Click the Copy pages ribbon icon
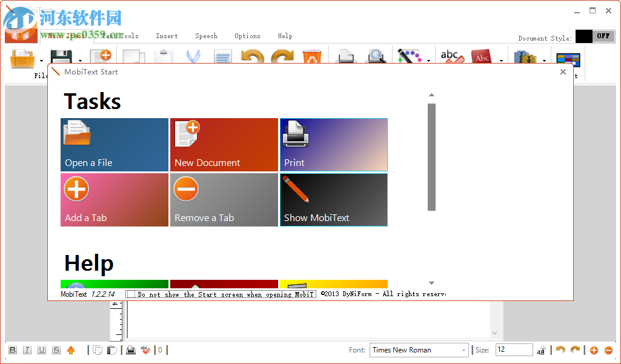 click(133, 56)
